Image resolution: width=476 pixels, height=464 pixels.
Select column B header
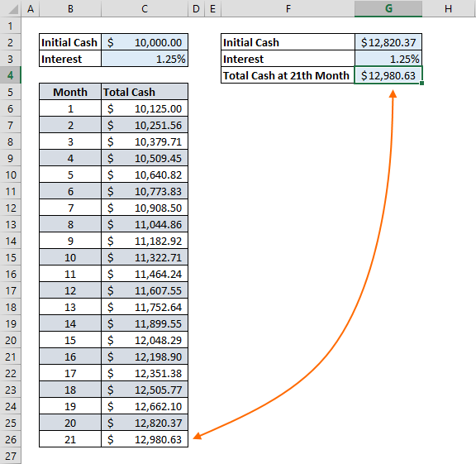point(70,9)
